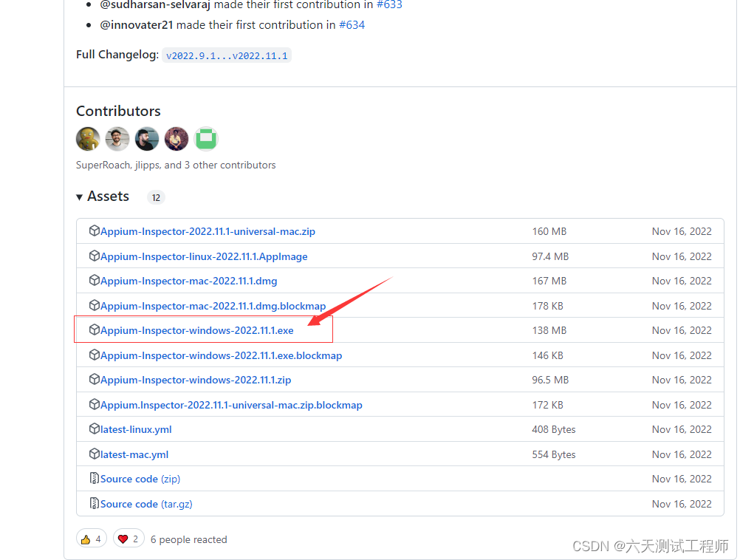This screenshot has height=560, width=740.
Task: Download Source code (tar.gz)
Action: [146, 505]
